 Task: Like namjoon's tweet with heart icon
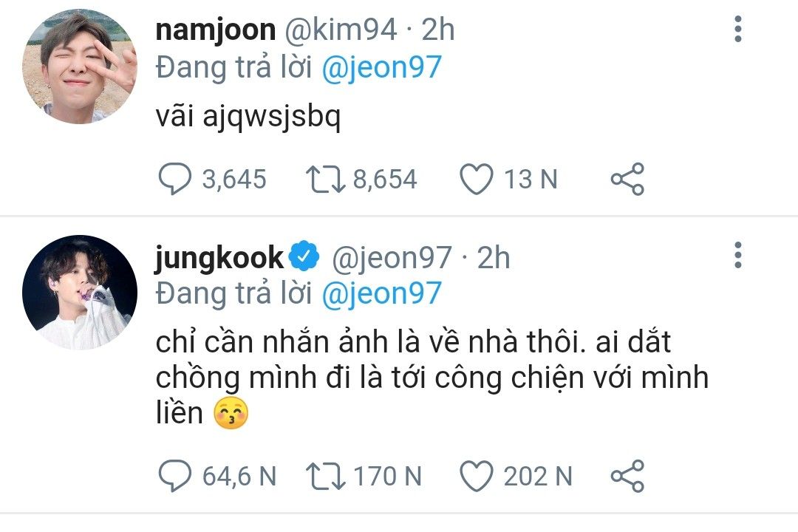(x=477, y=180)
